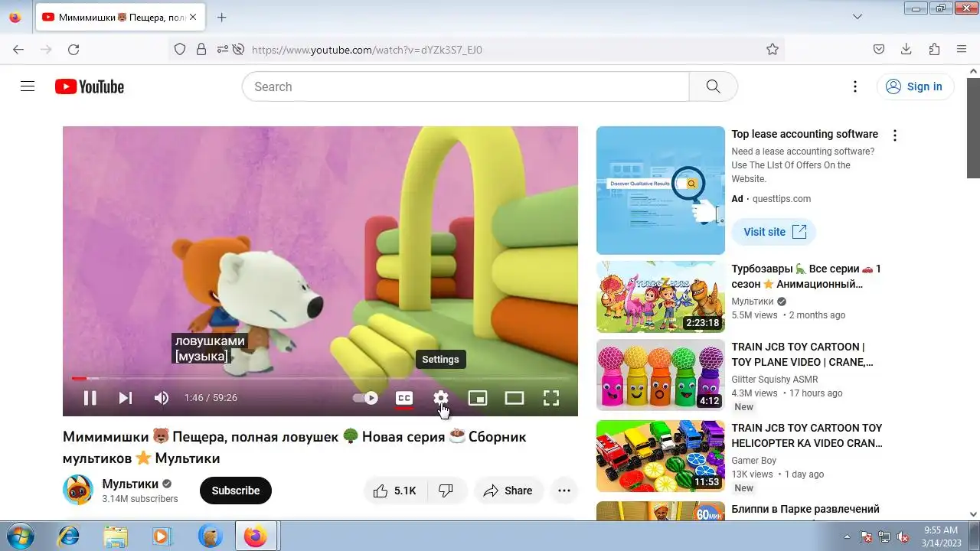
Task: Show hidden tray icons arrow
Action: [x=847, y=536]
